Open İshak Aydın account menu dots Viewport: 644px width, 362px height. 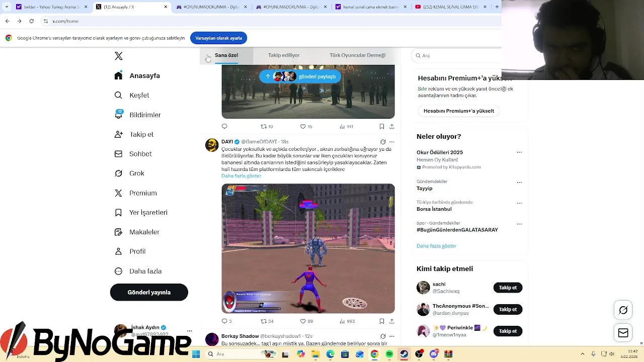[189, 331]
